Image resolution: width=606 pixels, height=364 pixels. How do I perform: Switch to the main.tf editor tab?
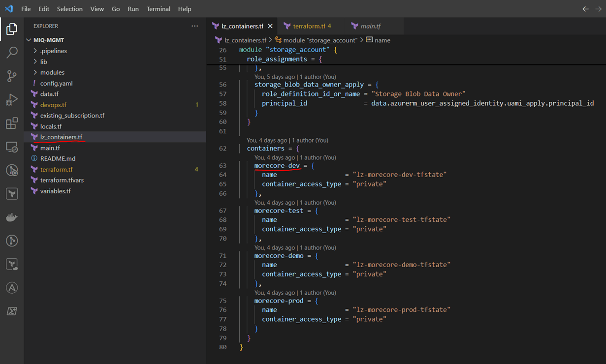(x=370, y=26)
